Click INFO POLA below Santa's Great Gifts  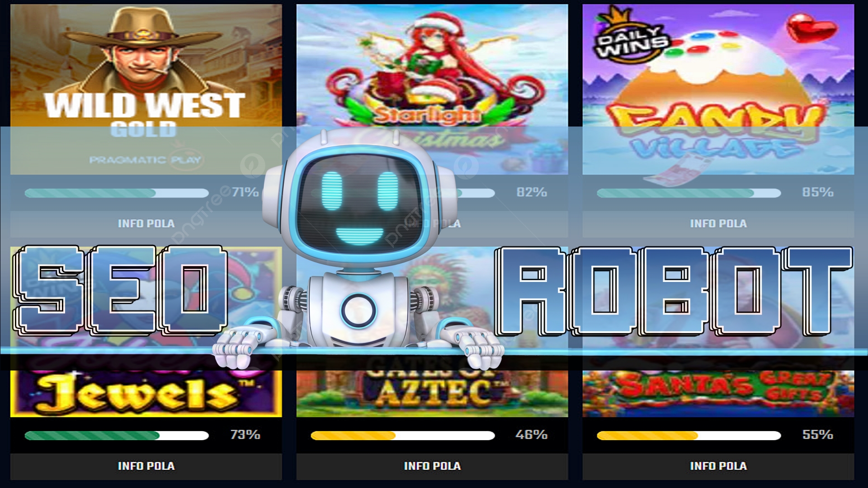pyautogui.click(x=718, y=466)
